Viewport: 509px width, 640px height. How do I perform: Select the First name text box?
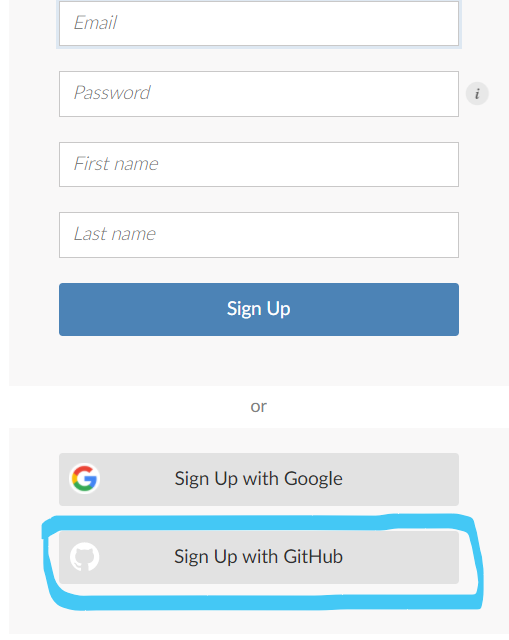[x=259, y=164]
